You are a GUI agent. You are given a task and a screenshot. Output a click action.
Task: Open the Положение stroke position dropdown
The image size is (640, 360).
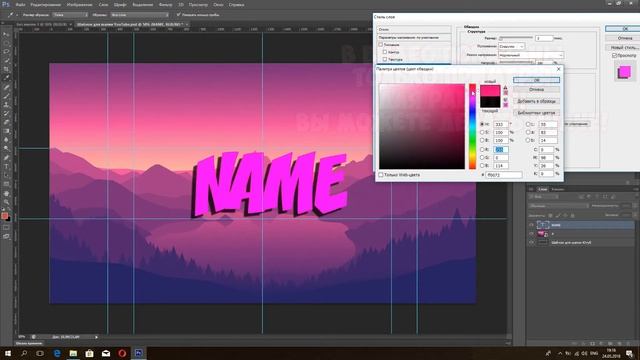click(511, 47)
